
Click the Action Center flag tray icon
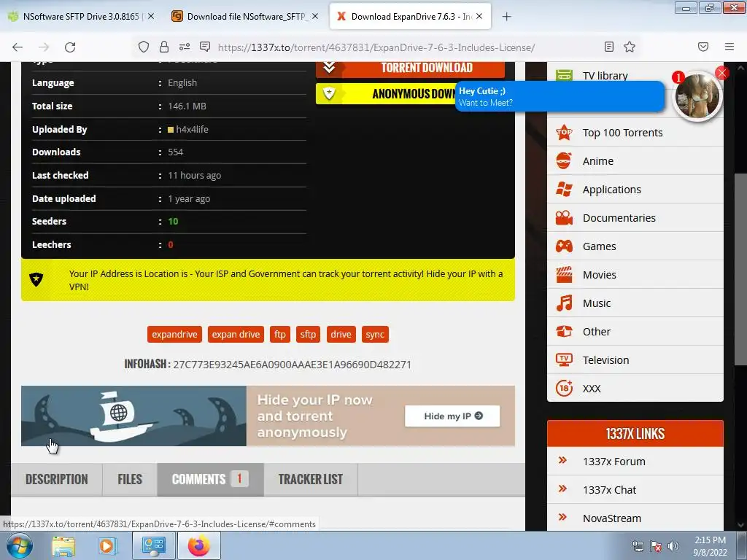(x=656, y=546)
